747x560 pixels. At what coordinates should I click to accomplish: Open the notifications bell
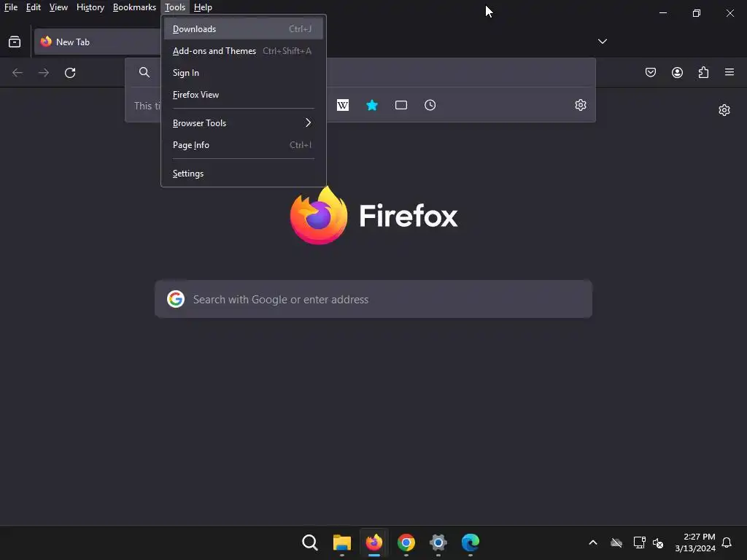727,542
